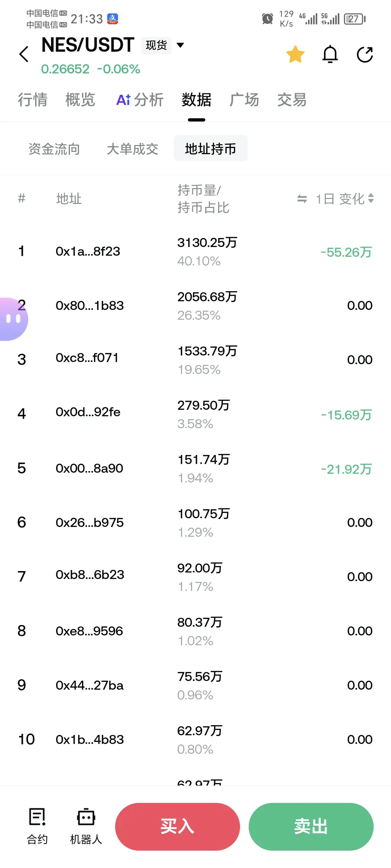Open address 0x1a...8f23 row
This screenshot has height=868, width=391.
click(x=195, y=251)
